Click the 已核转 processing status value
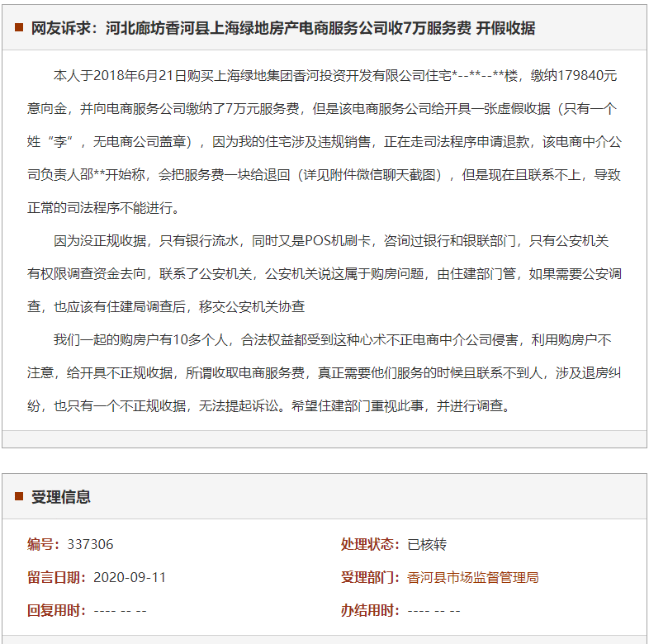Viewport: 649px width, 644px height. [427, 544]
